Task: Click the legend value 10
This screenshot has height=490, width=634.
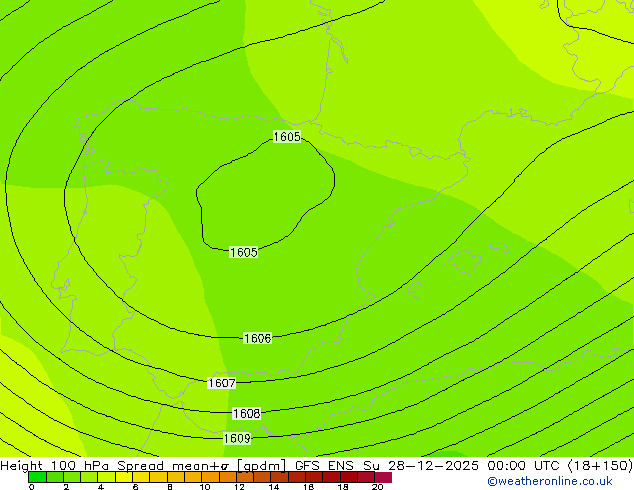Action: tap(205, 487)
